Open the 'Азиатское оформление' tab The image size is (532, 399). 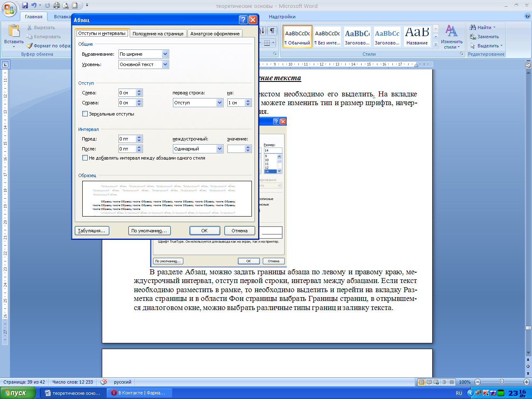pos(215,34)
